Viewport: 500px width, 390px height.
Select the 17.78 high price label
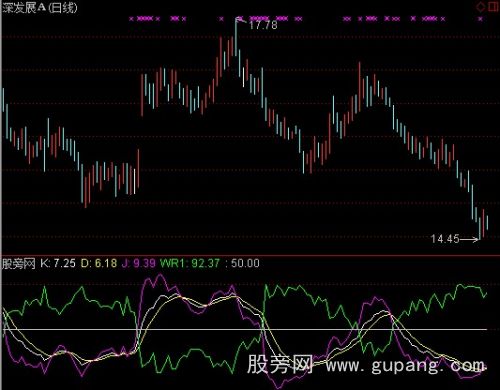point(263,25)
